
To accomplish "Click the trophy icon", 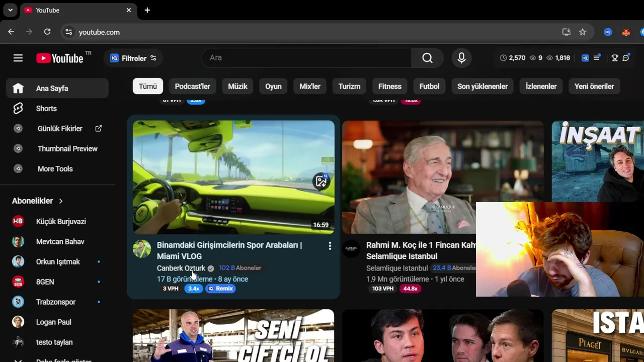I will (615, 58).
